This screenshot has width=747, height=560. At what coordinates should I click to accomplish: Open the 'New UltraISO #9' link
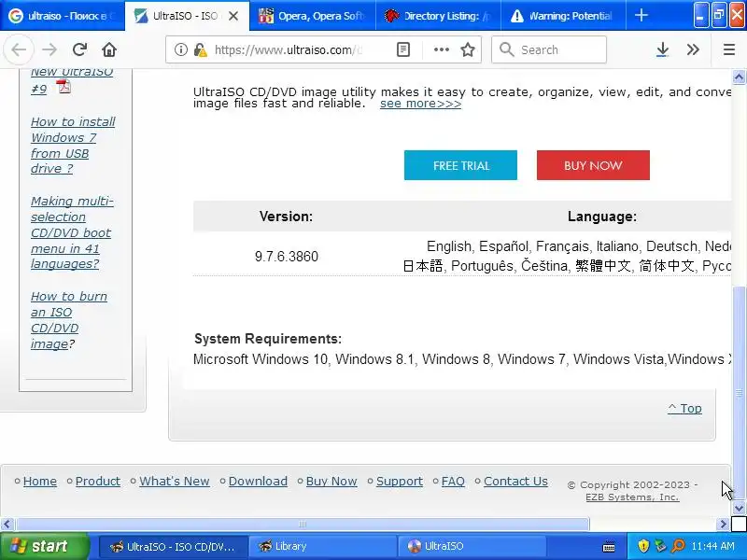72,80
